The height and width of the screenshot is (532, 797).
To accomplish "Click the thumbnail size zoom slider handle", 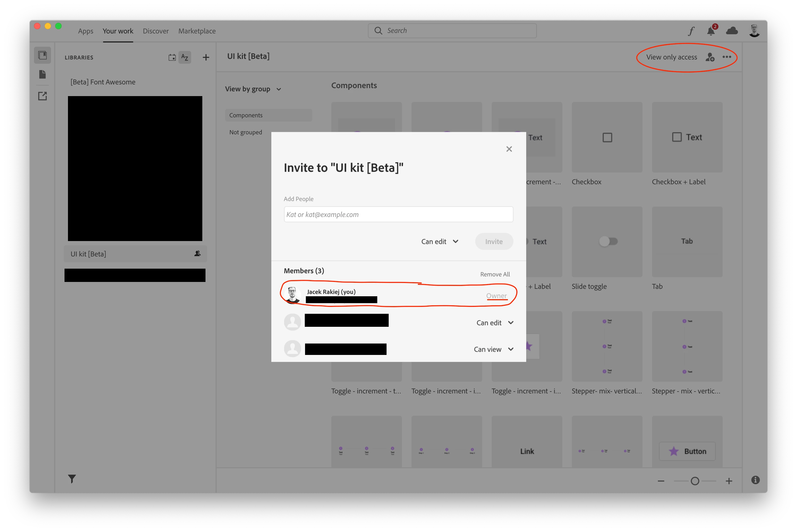I will [695, 481].
